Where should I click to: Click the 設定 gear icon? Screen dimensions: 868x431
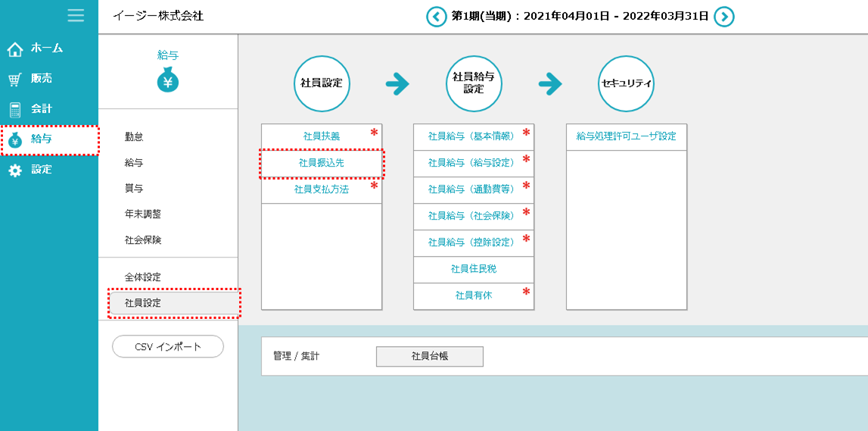click(x=15, y=170)
